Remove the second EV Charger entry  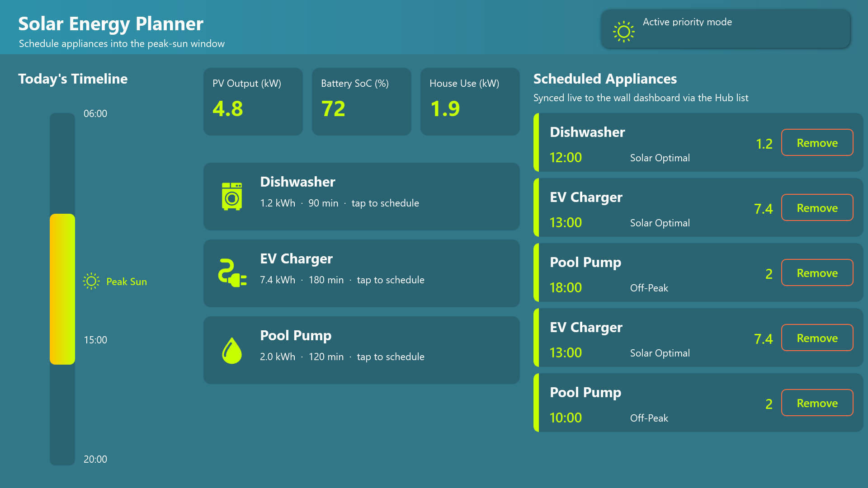pyautogui.click(x=817, y=338)
